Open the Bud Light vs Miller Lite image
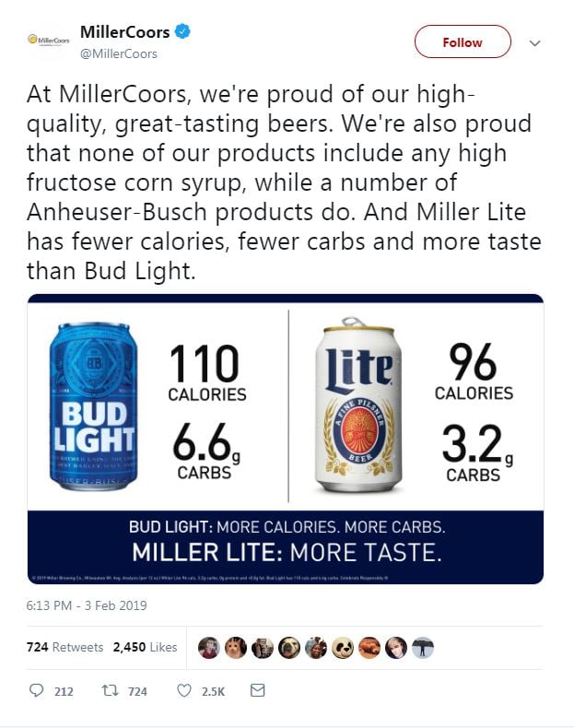The image size is (574, 728). pos(286,439)
